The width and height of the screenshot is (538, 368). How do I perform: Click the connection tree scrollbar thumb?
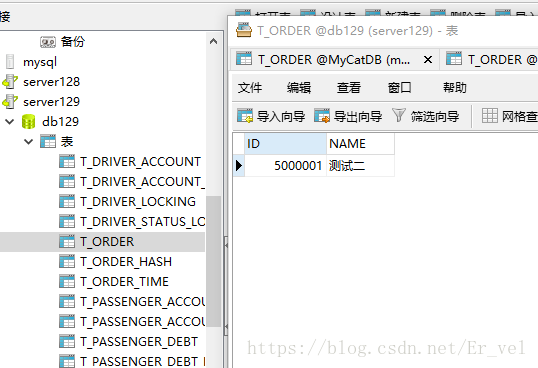[213, 261]
